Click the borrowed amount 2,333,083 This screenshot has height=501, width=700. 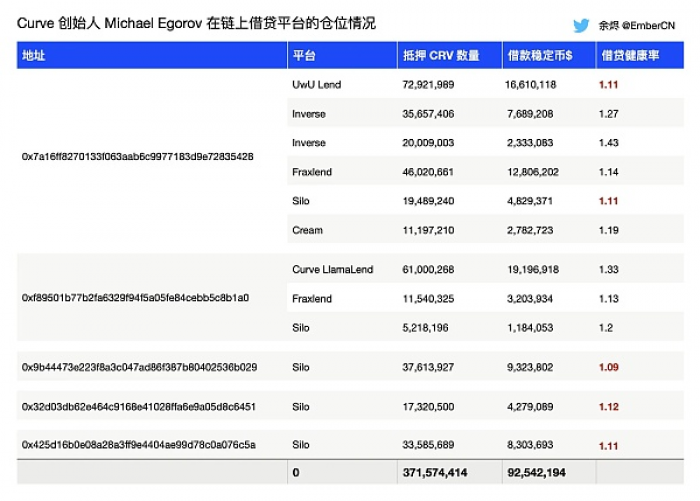click(530, 143)
